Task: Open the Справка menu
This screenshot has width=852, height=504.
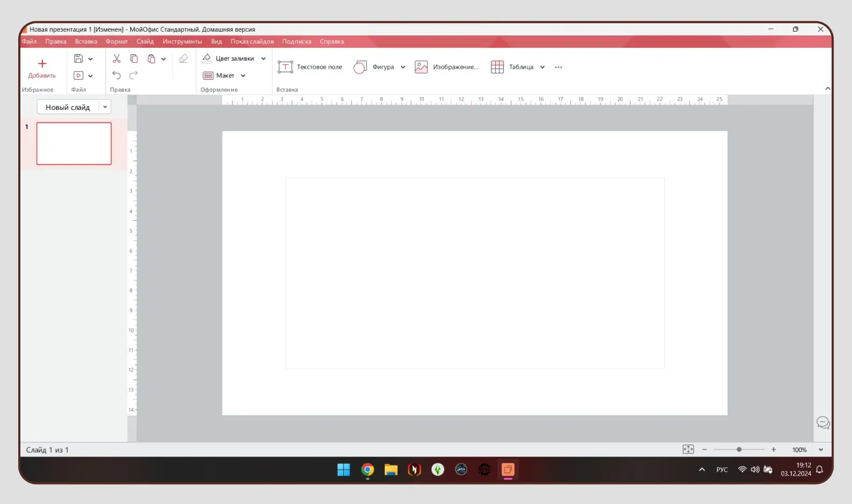Action: (332, 42)
